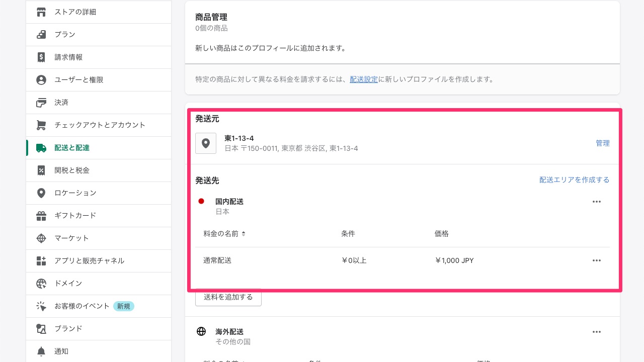The height and width of the screenshot is (362, 644).
Task: Open the ストアの詳細 settings page
Action: click(99, 12)
